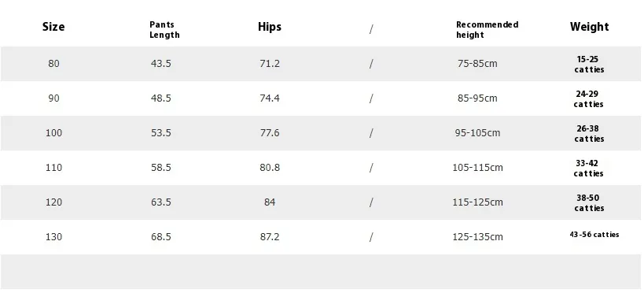644x293 pixels.
Task: Click the 43-56 catties weight cell
Action: click(594, 235)
